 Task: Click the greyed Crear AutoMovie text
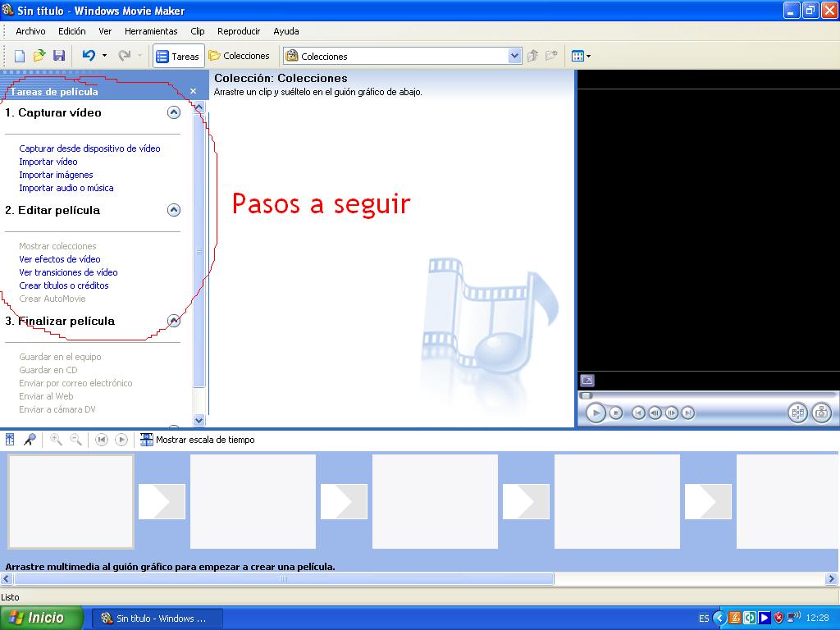point(52,299)
